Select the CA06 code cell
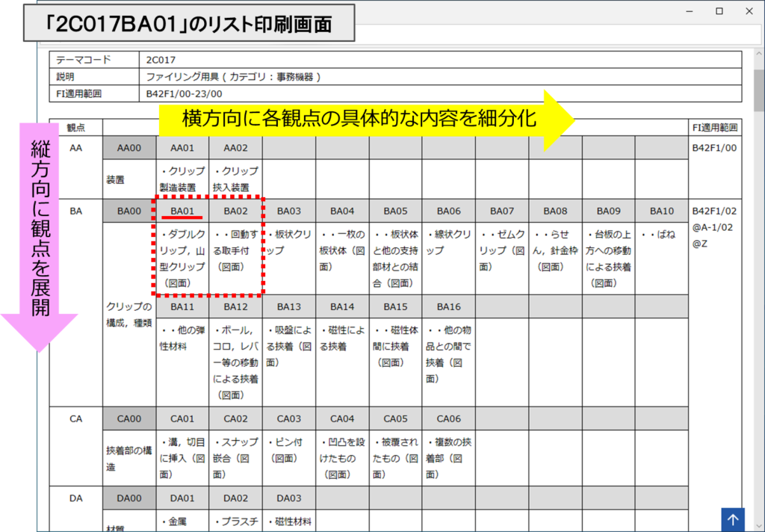 pyautogui.click(x=448, y=418)
